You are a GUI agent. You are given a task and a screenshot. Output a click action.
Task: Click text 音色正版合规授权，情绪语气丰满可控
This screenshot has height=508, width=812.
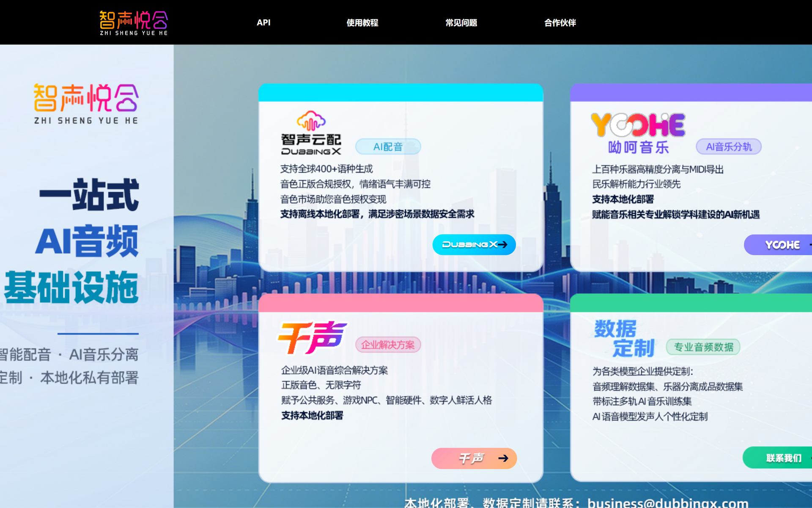[x=355, y=184]
